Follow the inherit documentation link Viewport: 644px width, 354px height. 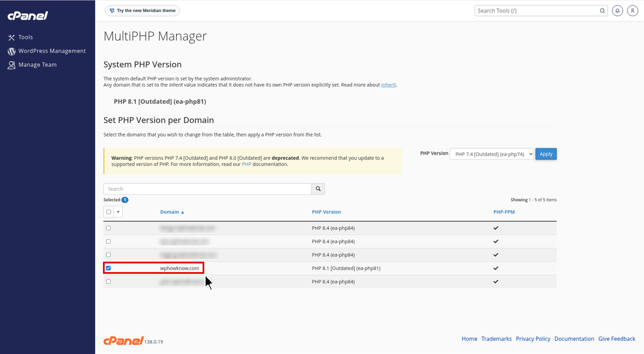coord(388,85)
